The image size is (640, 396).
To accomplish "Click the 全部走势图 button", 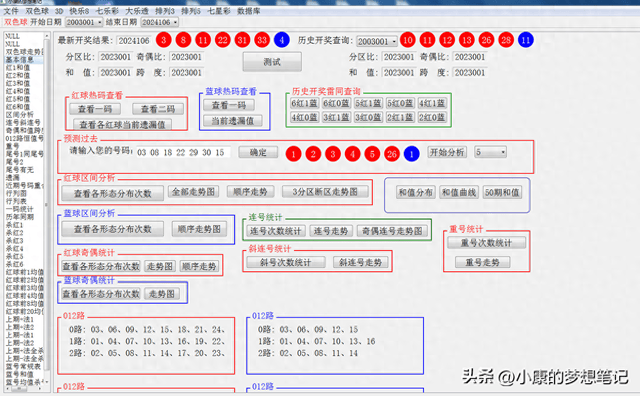I will click(193, 191).
